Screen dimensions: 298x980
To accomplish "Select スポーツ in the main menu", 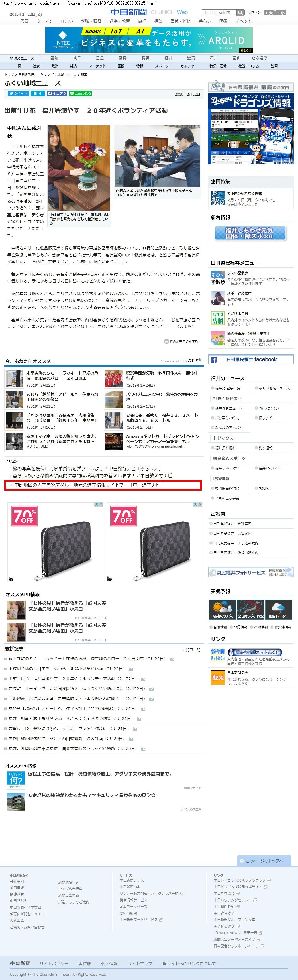I will (x=162, y=66).
